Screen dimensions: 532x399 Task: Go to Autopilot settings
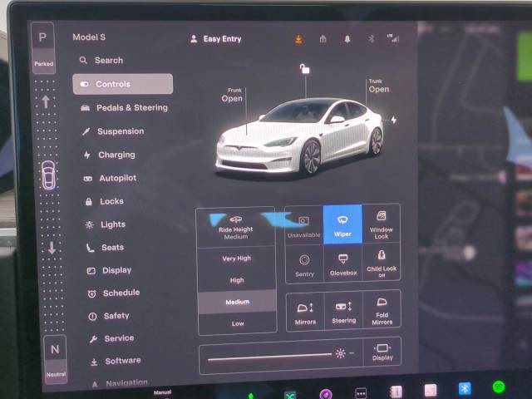117,178
